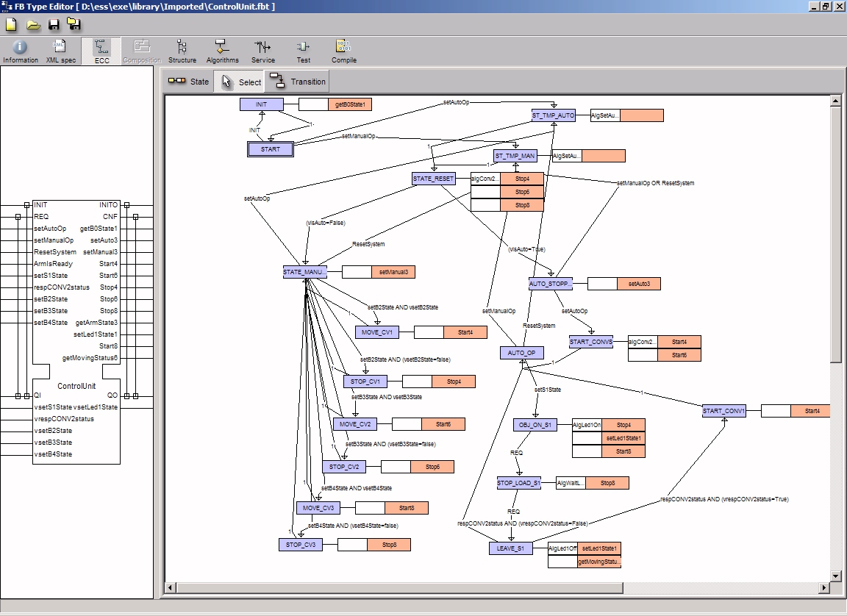
Task: Select the MOVE_CV3 state
Action: [318, 508]
